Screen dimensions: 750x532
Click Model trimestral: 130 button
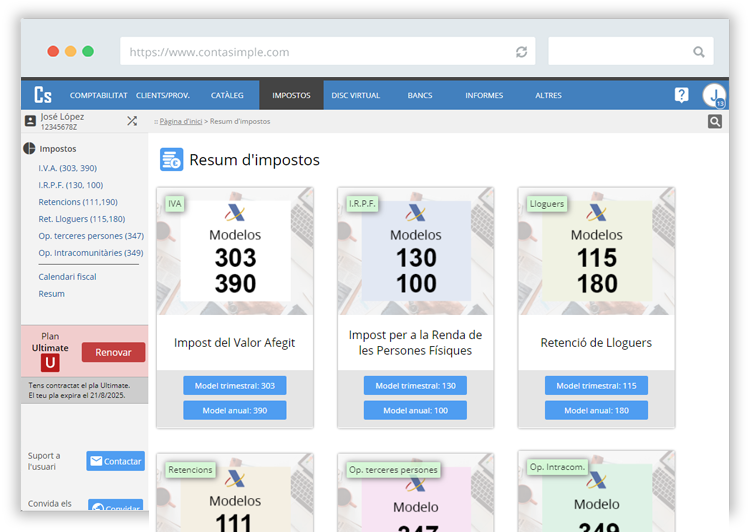point(415,386)
